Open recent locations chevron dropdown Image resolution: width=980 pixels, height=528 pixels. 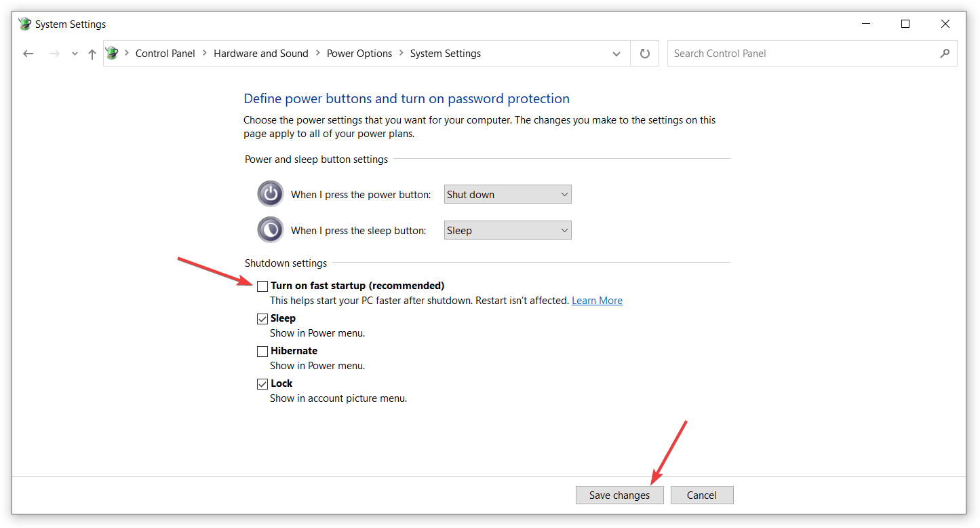tap(75, 54)
